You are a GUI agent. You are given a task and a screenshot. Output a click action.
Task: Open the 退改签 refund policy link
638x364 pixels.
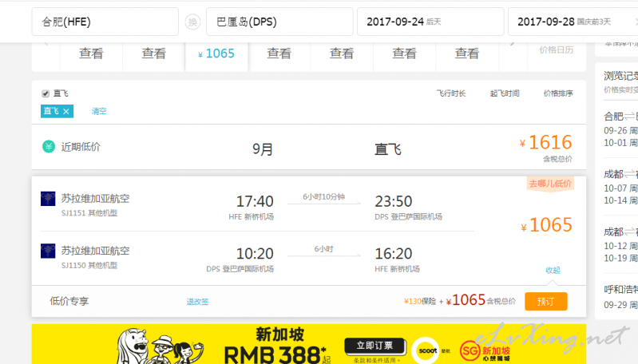pos(198,302)
